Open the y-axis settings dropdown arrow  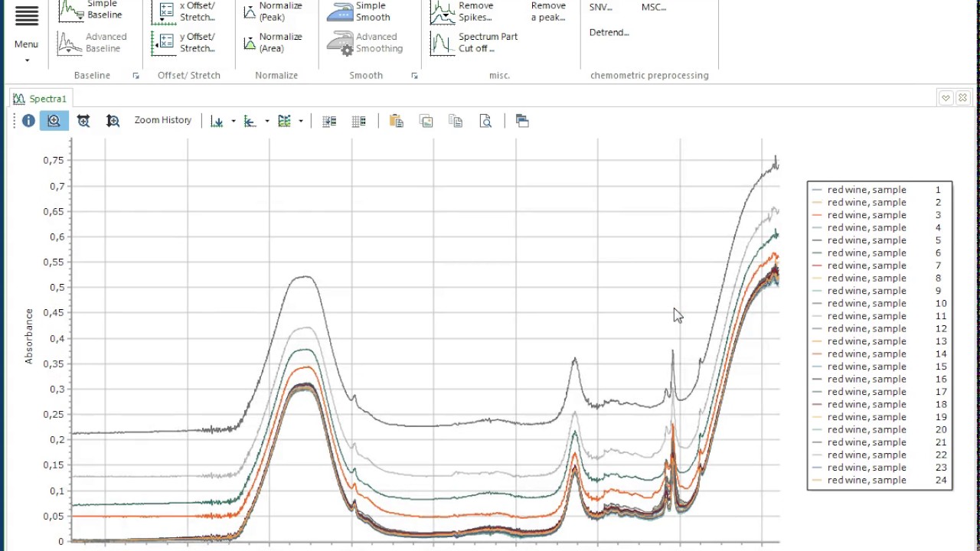[x=267, y=121]
